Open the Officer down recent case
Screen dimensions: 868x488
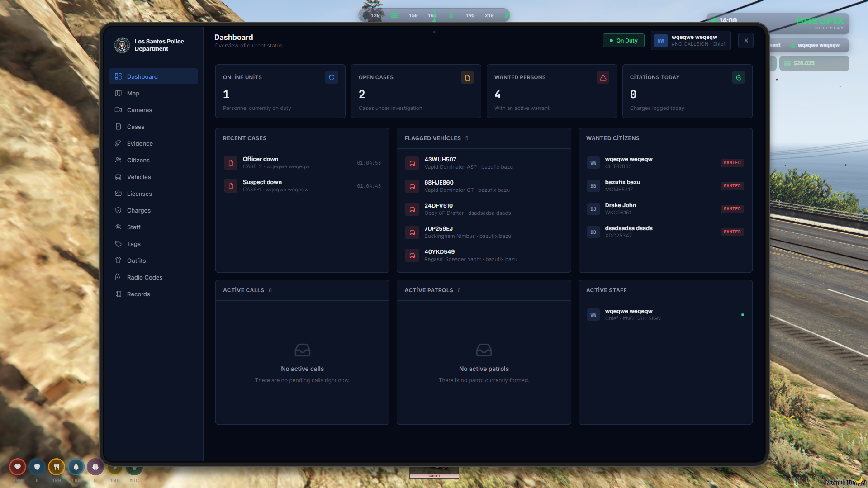coord(302,163)
